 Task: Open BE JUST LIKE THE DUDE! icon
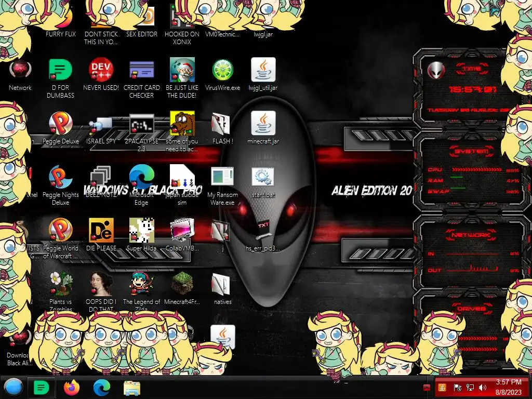(x=182, y=70)
